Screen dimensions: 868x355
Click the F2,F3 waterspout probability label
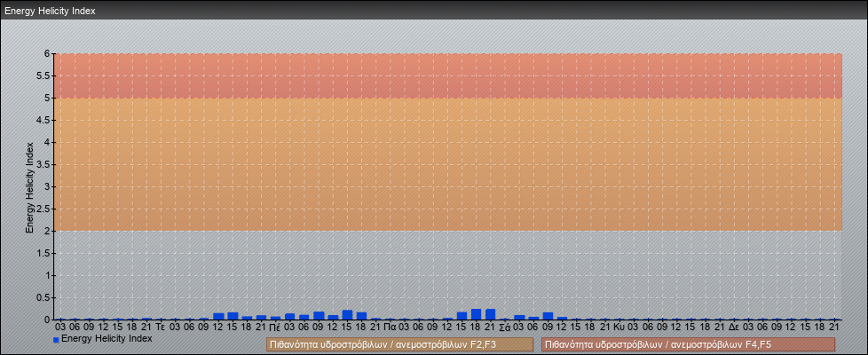399,344
